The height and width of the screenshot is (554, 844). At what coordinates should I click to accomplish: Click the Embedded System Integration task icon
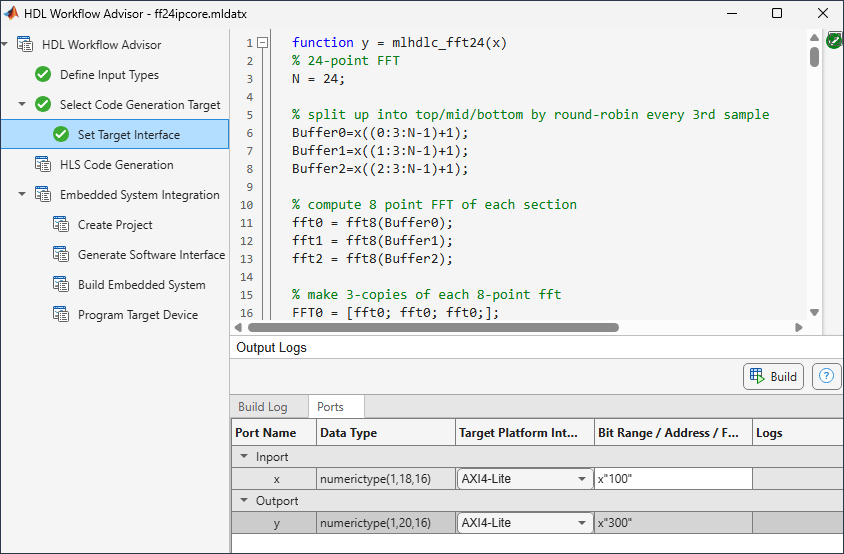pos(43,194)
